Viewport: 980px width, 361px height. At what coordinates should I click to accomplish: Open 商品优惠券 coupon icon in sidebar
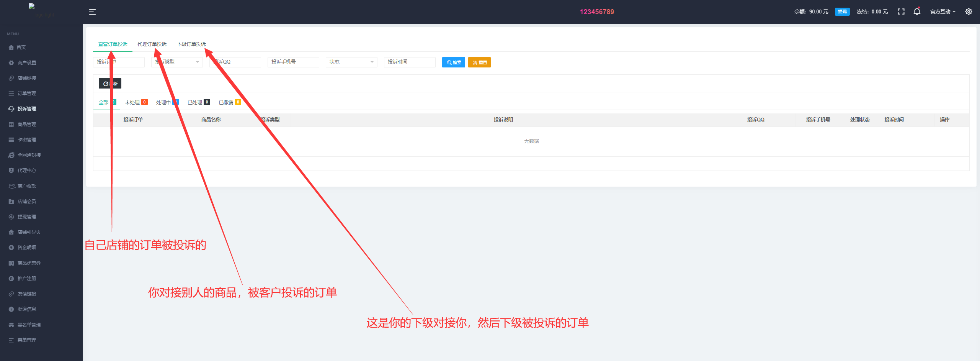click(11, 263)
